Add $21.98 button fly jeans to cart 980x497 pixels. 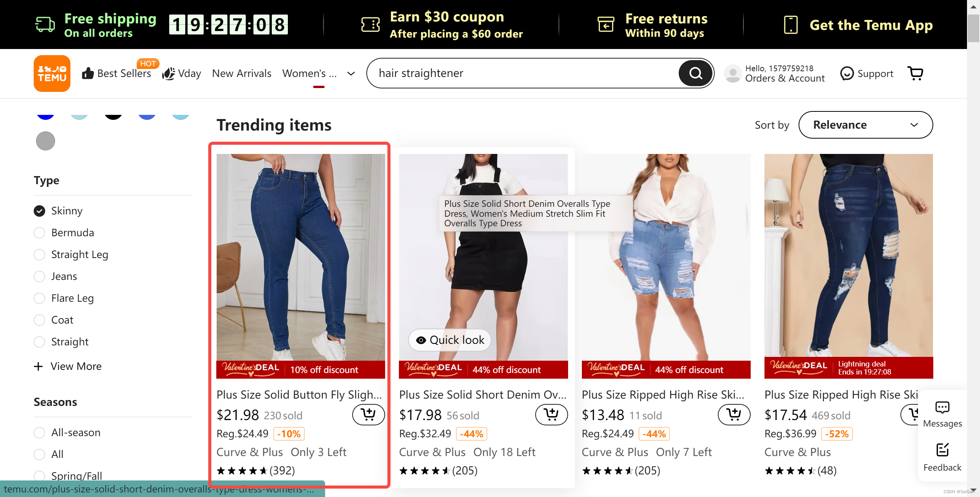click(x=368, y=414)
